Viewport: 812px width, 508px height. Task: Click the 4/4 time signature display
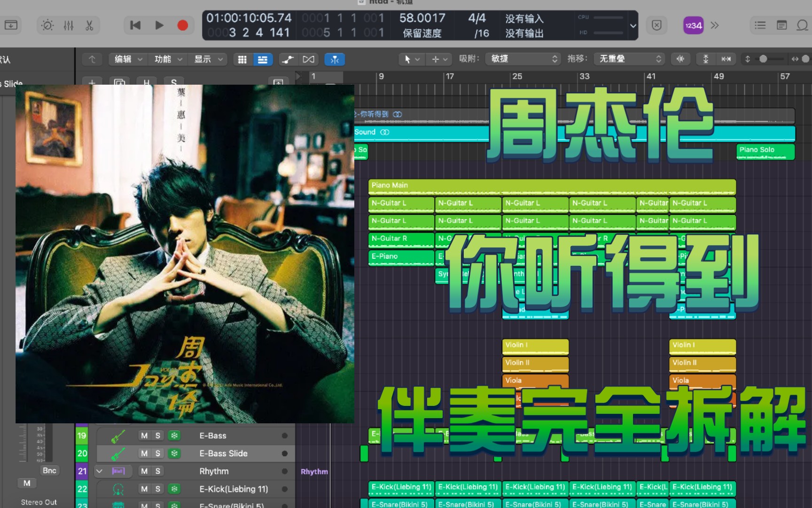coord(476,18)
